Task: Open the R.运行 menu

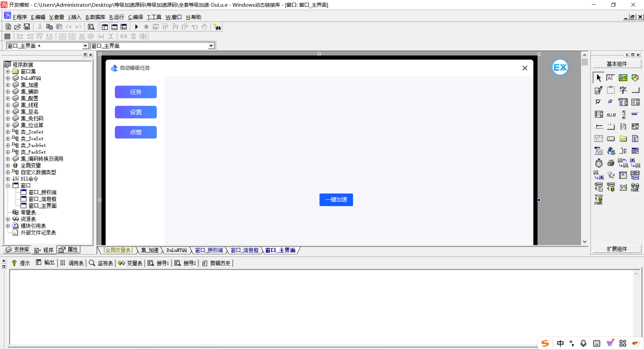Action: (116, 17)
